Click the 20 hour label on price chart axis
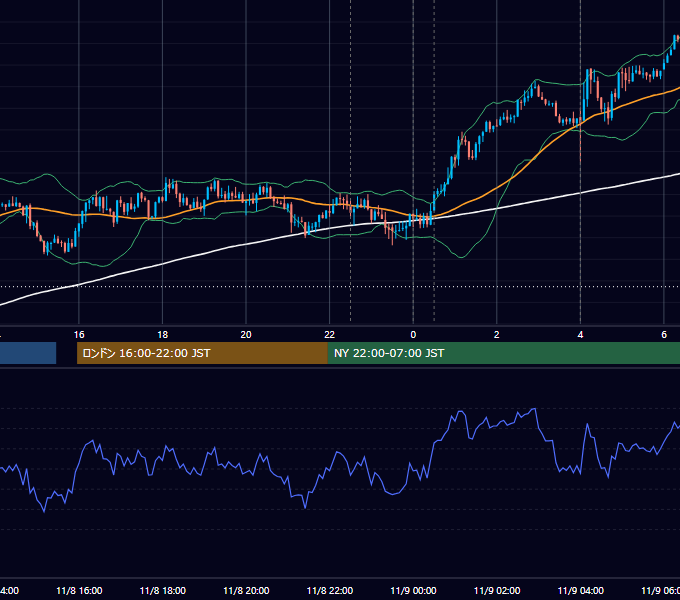 coord(246,335)
